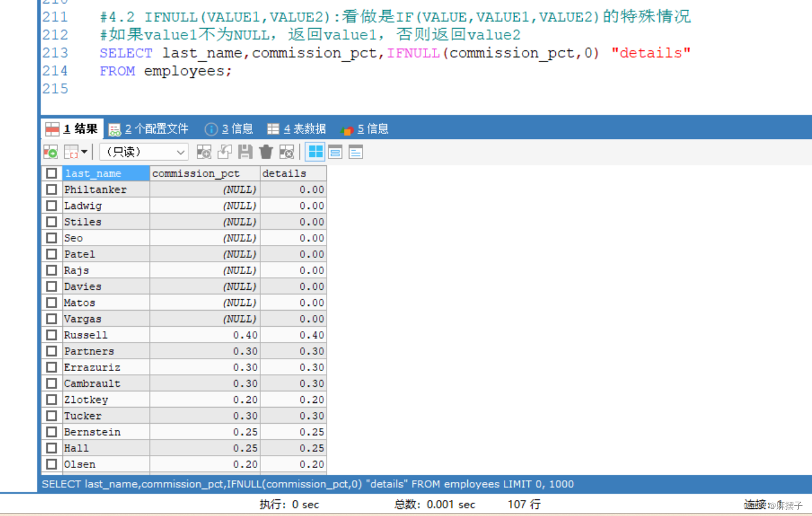
Task: Check the Zlotkey row checkbox
Action: pyautogui.click(x=51, y=400)
